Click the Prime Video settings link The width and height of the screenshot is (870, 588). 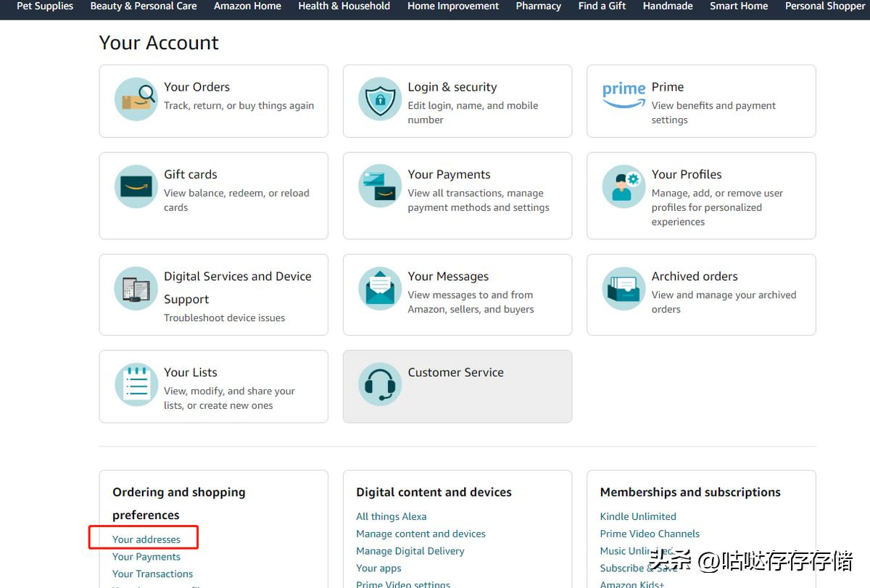[x=403, y=583]
